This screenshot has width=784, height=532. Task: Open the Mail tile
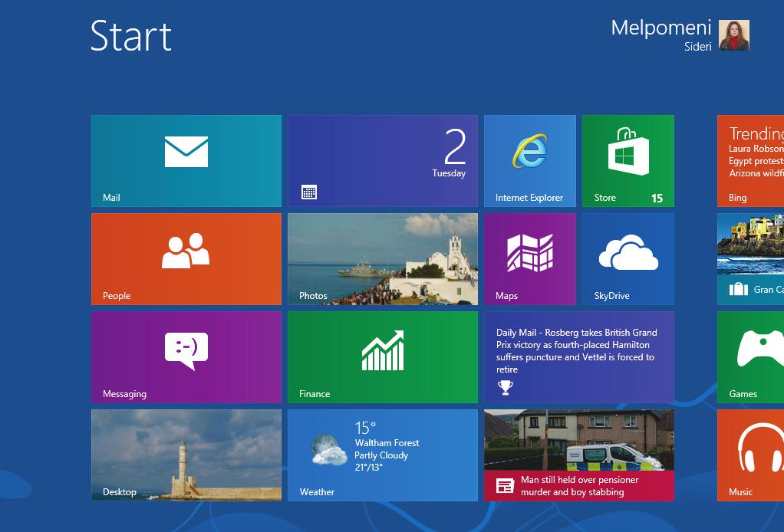click(x=186, y=161)
